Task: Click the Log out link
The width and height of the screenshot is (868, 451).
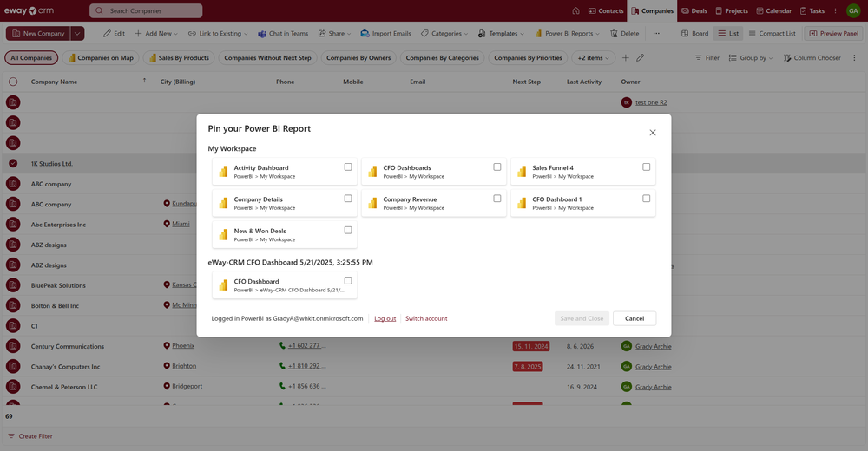Action: click(385, 319)
